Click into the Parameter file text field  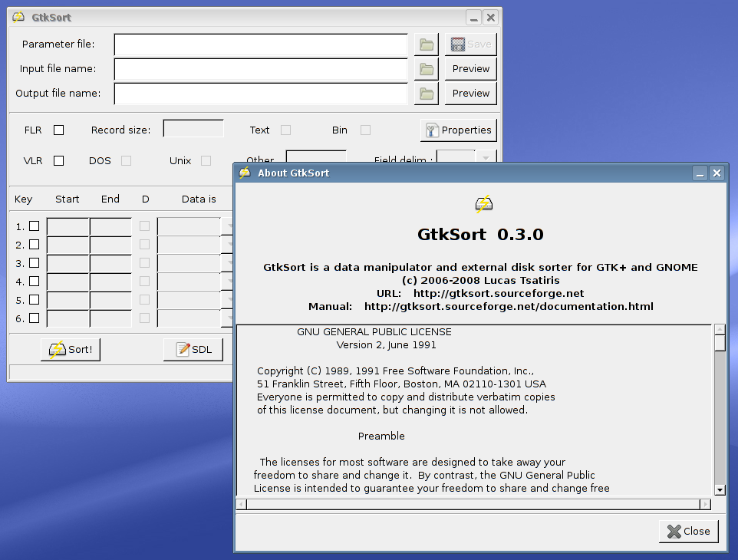coord(261,44)
